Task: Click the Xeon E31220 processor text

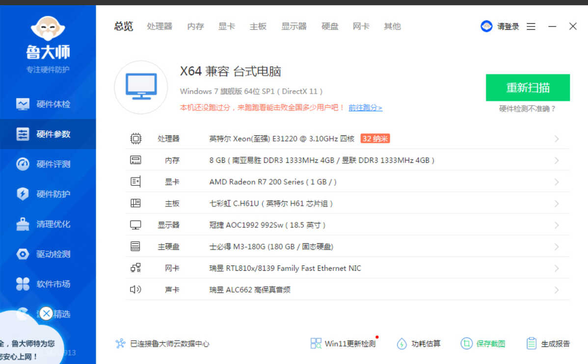Action: click(x=282, y=139)
